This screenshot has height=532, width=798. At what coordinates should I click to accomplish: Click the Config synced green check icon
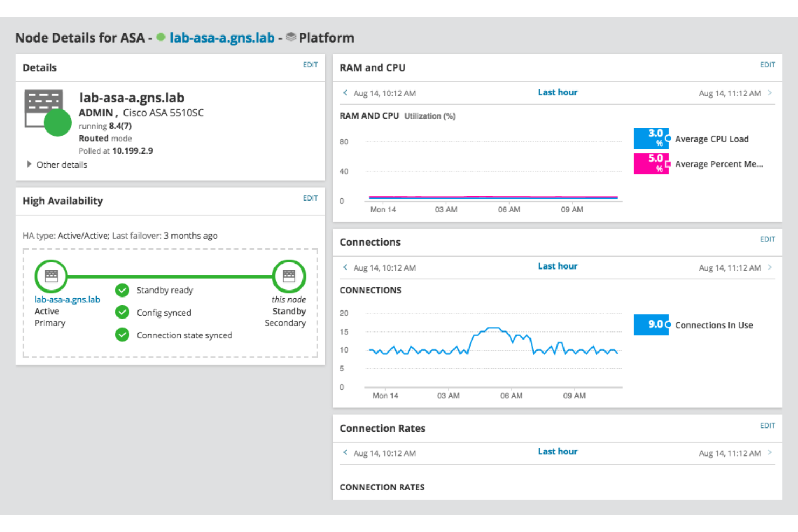[x=122, y=313]
